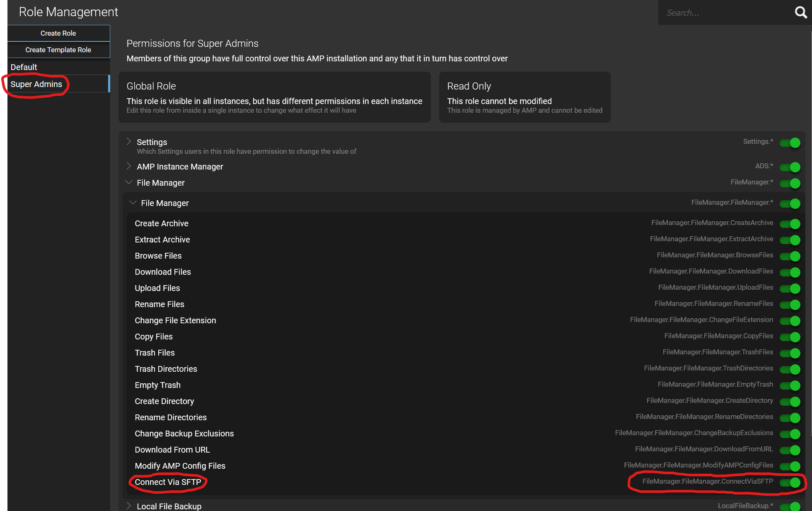The image size is (812, 511).
Task: Click the Upload Files label
Action: pyautogui.click(x=157, y=288)
